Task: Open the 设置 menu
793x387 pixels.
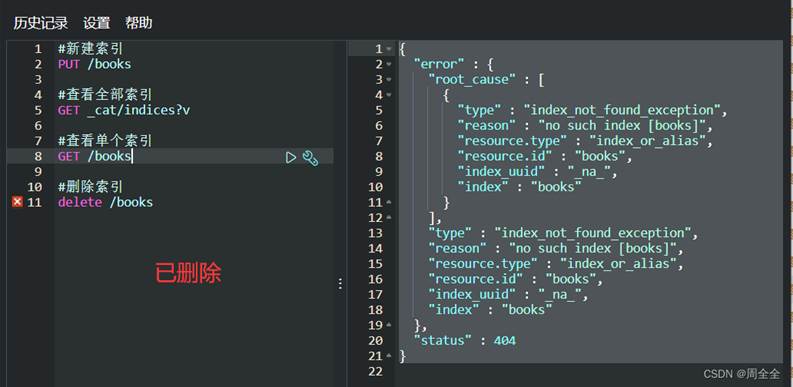Action: pyautogui.click(x=97, y=23)
